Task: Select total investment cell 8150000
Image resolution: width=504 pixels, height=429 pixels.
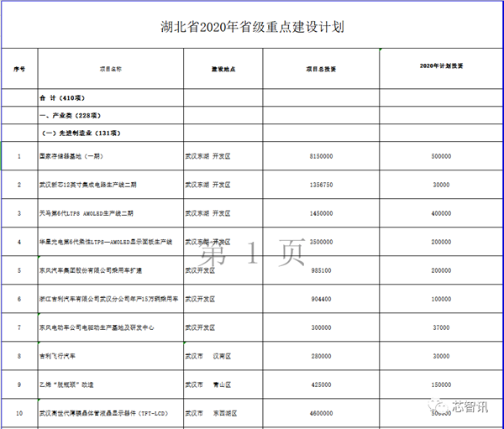Action: click(321, 156)
